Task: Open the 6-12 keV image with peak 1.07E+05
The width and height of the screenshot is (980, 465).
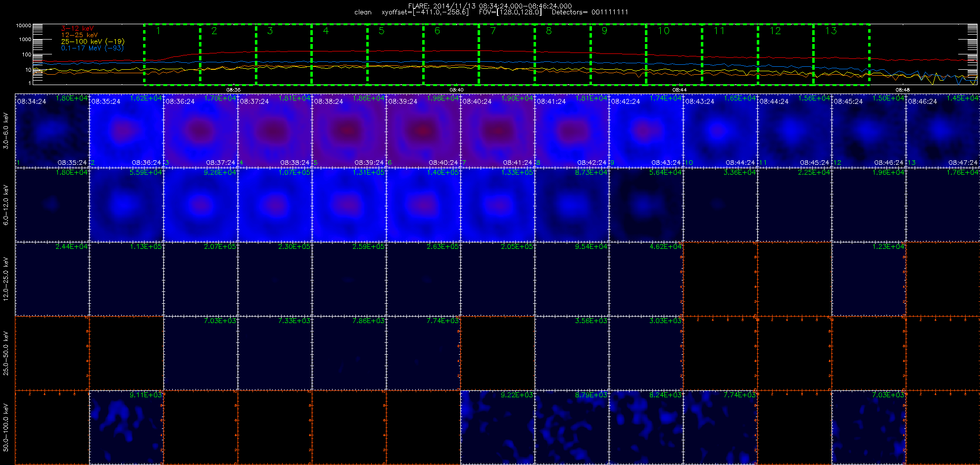Action: tap(275, 205)
